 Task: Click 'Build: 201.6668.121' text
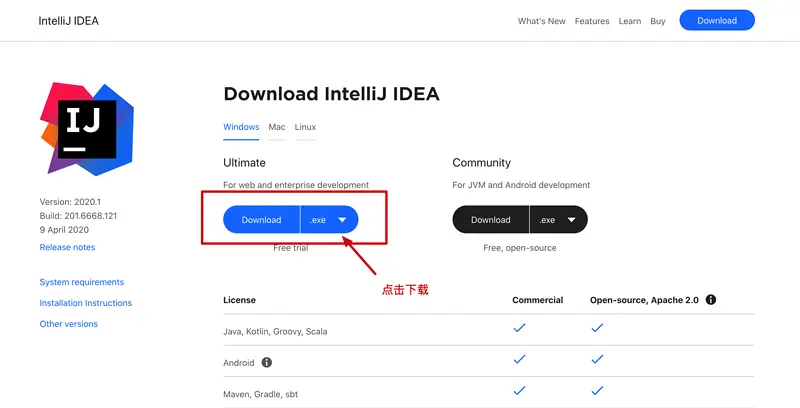tap(78, 216)
